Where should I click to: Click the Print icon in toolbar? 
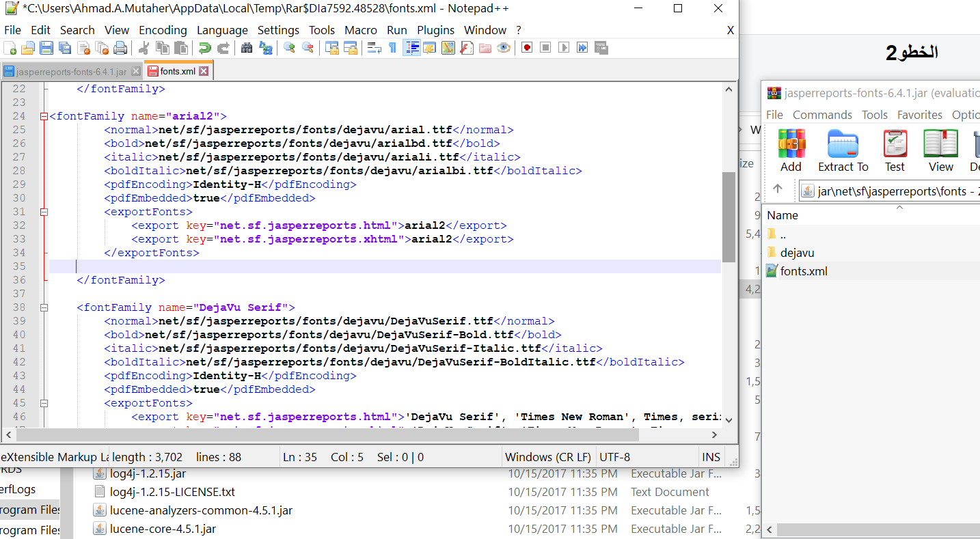pos(120,48)
